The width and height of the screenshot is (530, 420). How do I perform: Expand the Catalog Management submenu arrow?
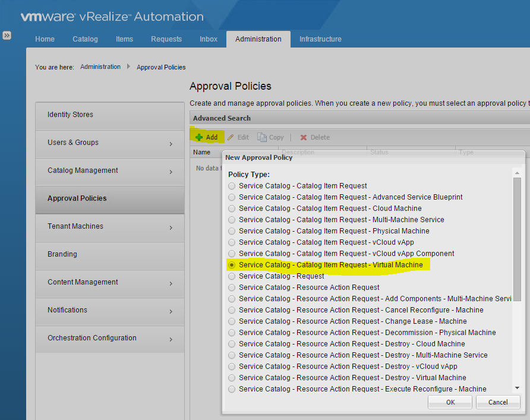tap(171, 172)
